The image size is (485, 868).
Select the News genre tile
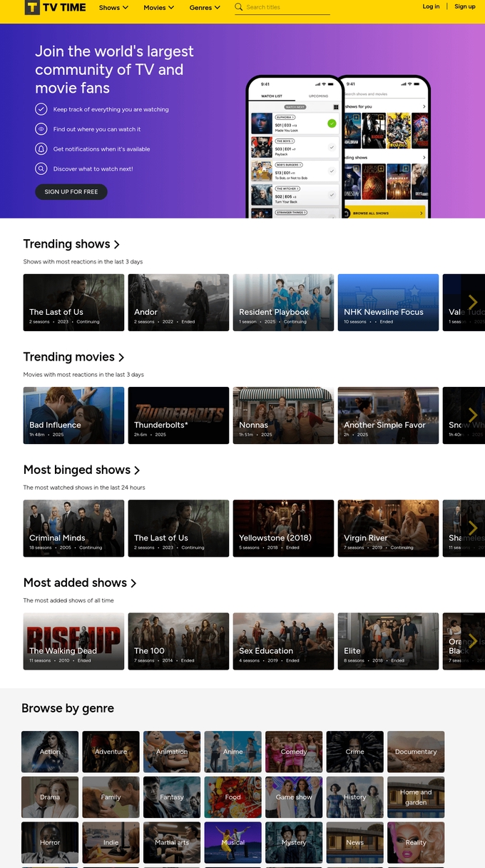click(x=354, y=842)
